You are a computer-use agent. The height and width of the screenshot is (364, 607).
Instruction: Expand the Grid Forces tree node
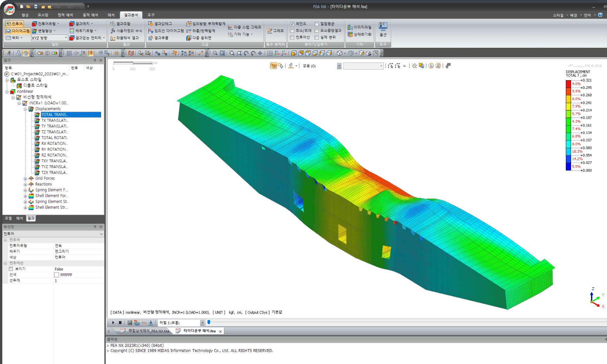tap(25, 179)
